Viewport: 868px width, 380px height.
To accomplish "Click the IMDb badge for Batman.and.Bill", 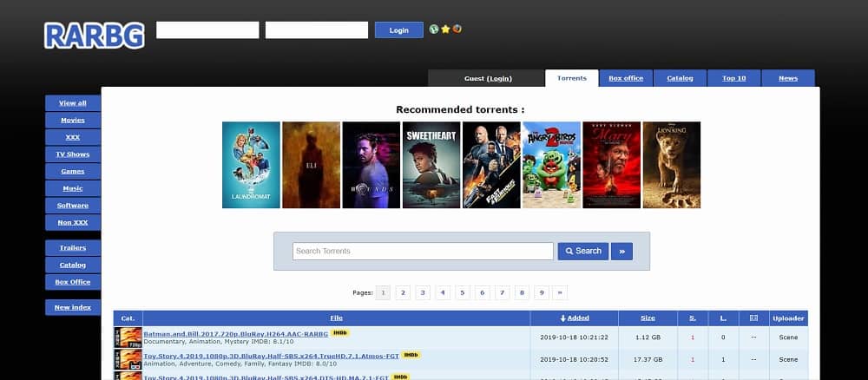I will pyautogui.click(x=340, y=333).
